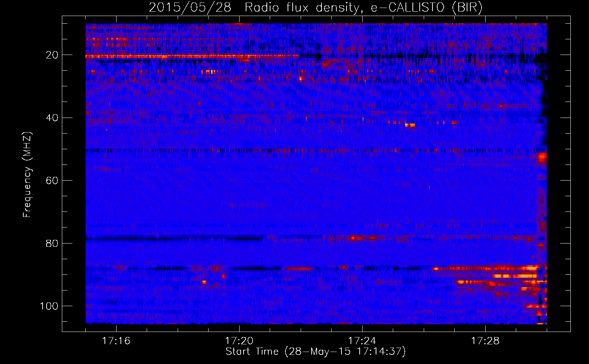Click the '17:28' time tick label
The height and width of the screenshot is (364, 589).
tap(485, 341)
